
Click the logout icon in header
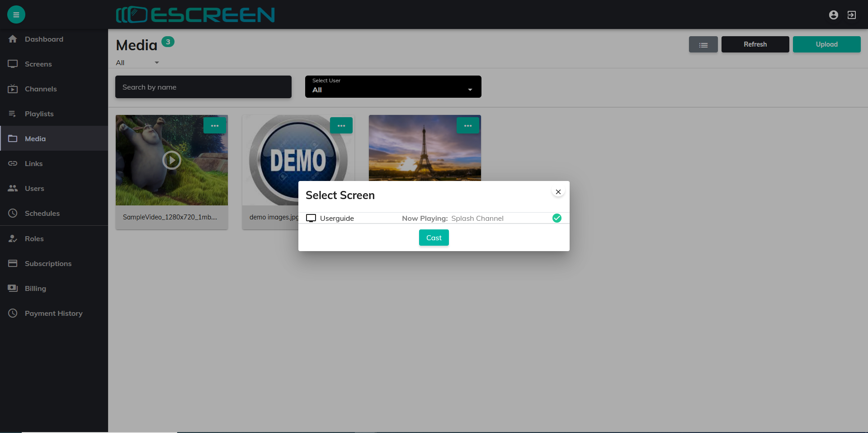coord(851,15)
